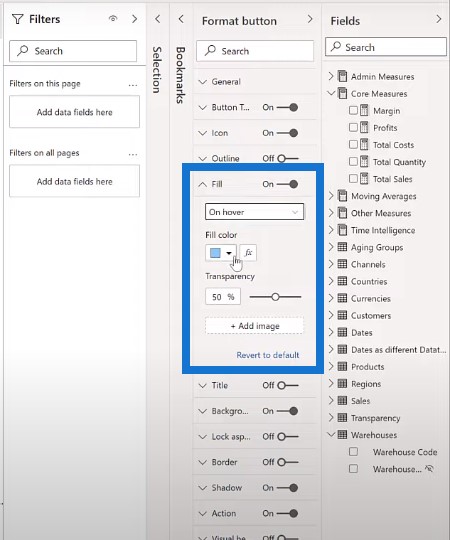Open the Bookmarks pane tab
The height and width of the screenshot is (540, 450).
coord(180,75)
